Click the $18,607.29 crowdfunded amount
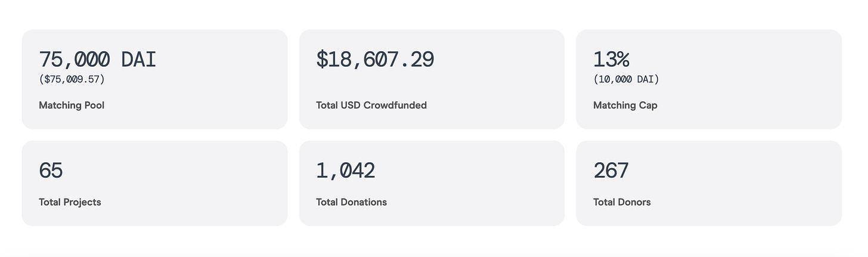This screenshot has height=257, width=868. [x=375, y=60]
